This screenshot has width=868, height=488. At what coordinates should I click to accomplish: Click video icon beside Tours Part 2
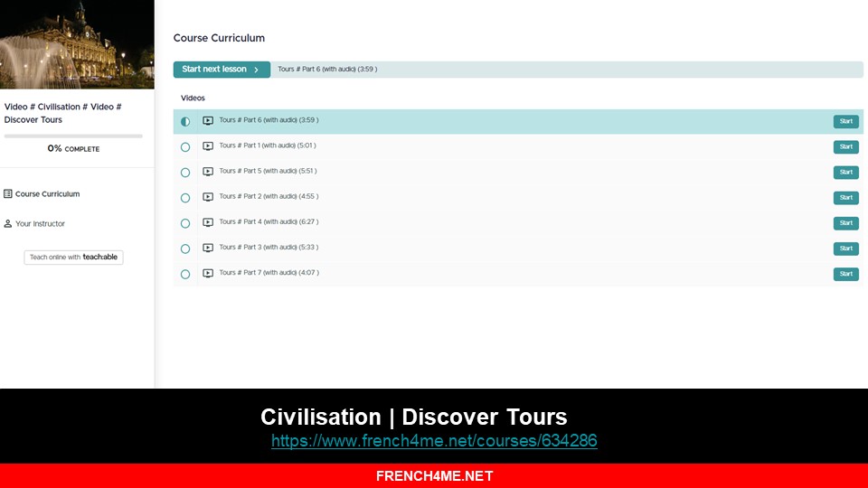pyautogui.click(x=208, y=197)
